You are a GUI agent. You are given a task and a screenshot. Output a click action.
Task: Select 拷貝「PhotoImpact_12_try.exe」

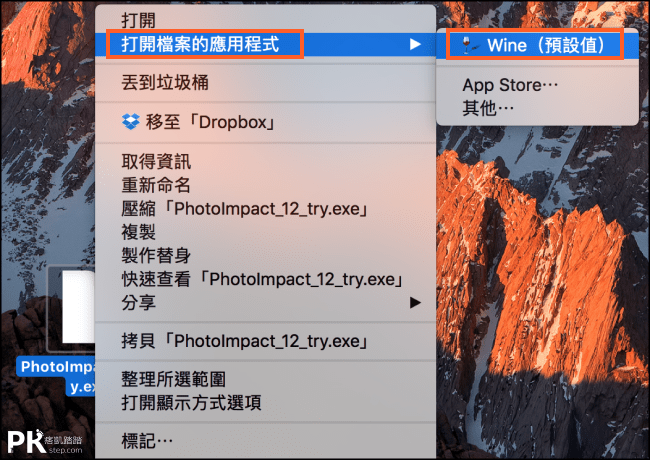tap(265, 341)
